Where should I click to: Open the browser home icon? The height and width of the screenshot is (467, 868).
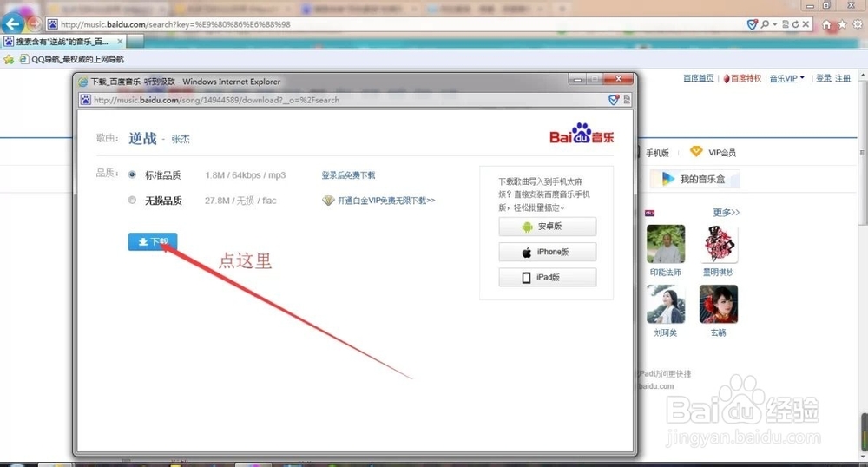(x=826, y=24)
